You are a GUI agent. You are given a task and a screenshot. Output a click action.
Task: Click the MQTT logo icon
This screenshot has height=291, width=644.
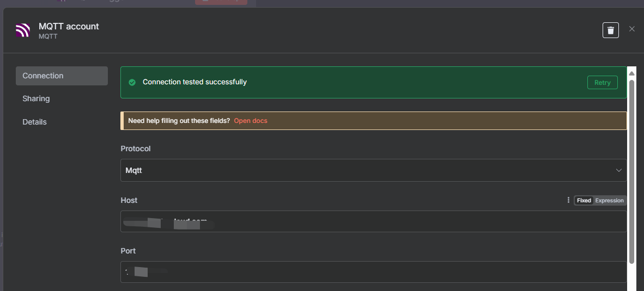22,30
